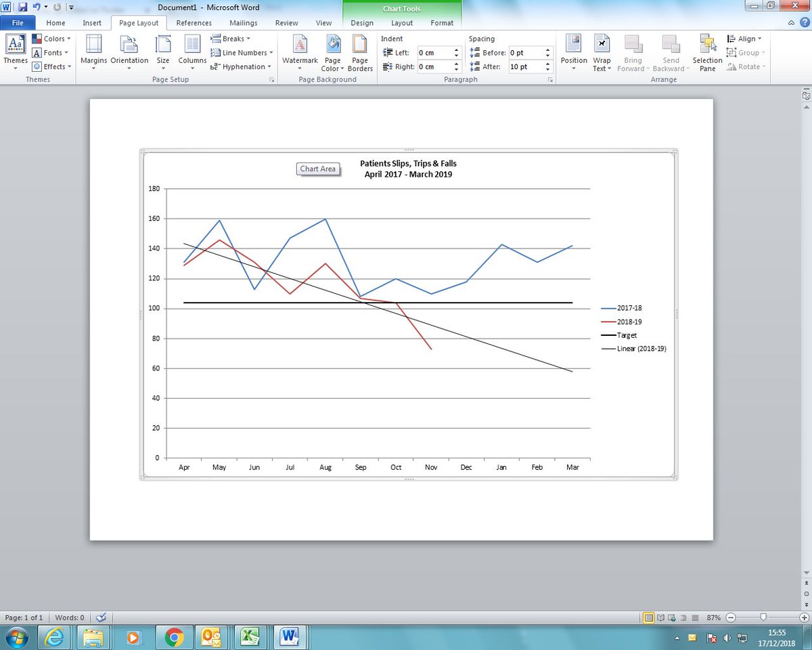Screen dimensions: 812x650
Task: Open the Selection Pane
Action: coord(707,52)
